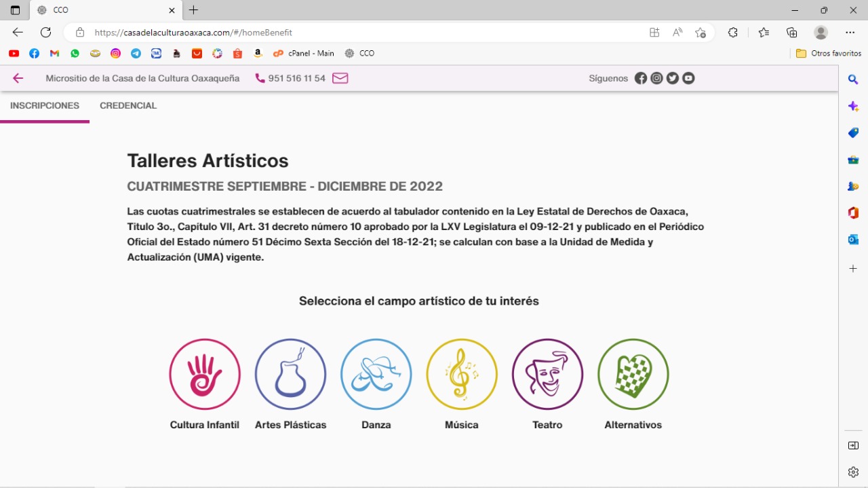The width and height of the screenshot is (868, 488).
Task: Select the INSCRIPCIONES tab
Action: pos(45,106)
